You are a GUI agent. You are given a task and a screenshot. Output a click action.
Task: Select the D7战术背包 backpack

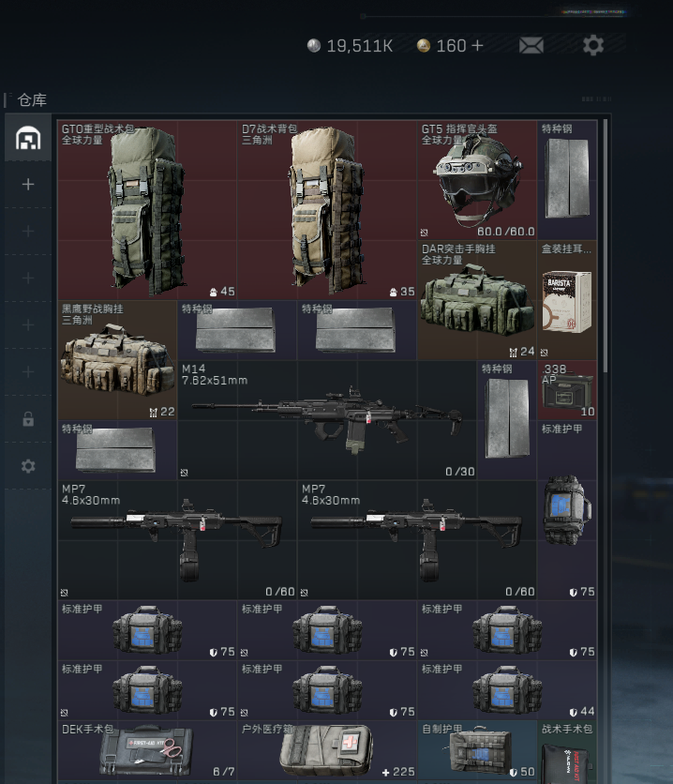pos(326,209)
